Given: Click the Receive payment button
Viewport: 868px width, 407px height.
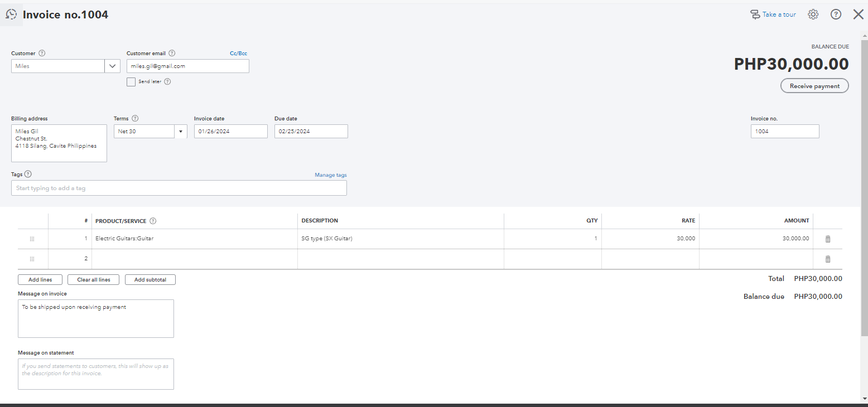Looking at the screenshot, I should coord(814,86).
